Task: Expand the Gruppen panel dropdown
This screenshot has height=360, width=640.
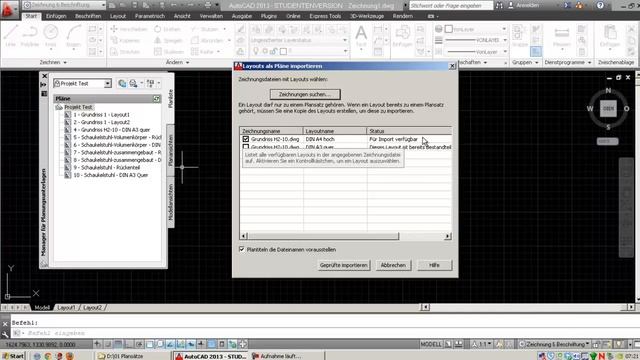Action: tap(525, 62)
